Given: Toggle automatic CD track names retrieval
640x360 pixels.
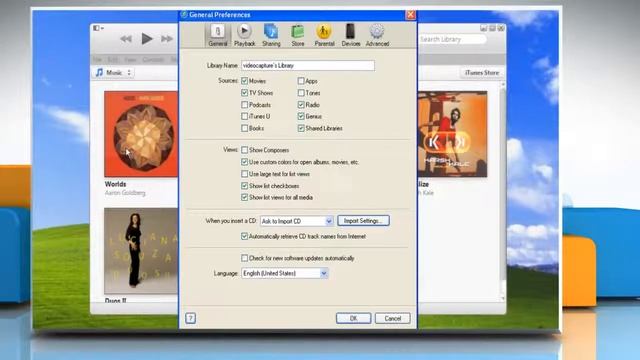Looking at the screenshot, I should pos(244,236).
